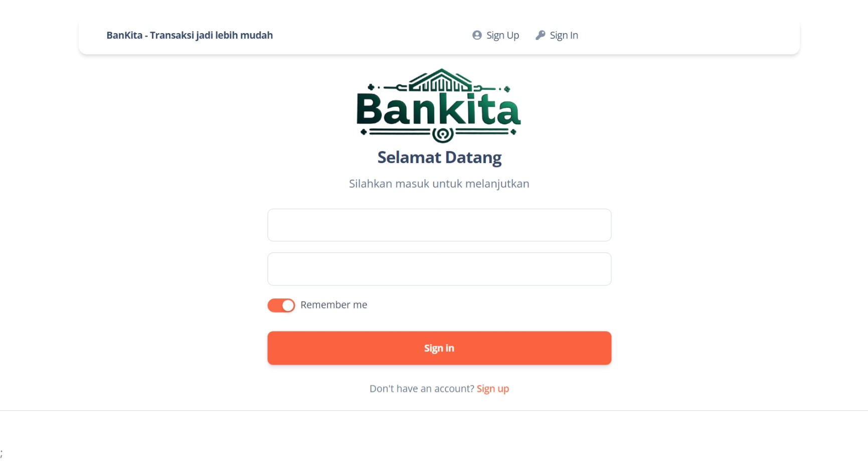
Task: Select the circular emblem under Bankita logo
Action: coord(443,134)
